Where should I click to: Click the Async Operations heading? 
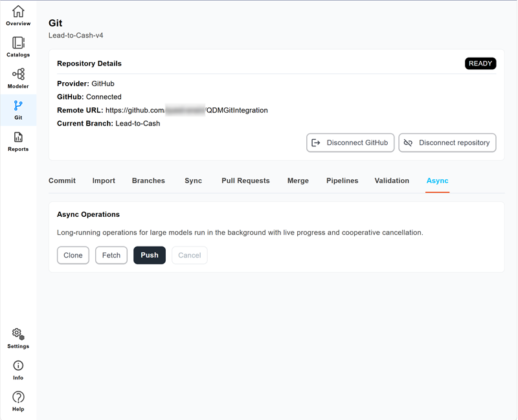coord(88,214)
